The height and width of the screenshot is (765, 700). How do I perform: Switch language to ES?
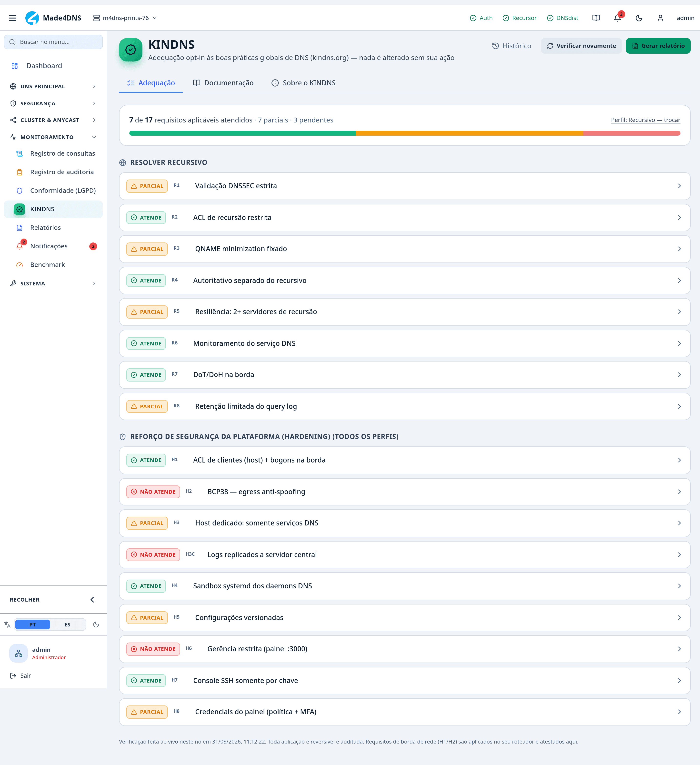[x=68, y=624]
